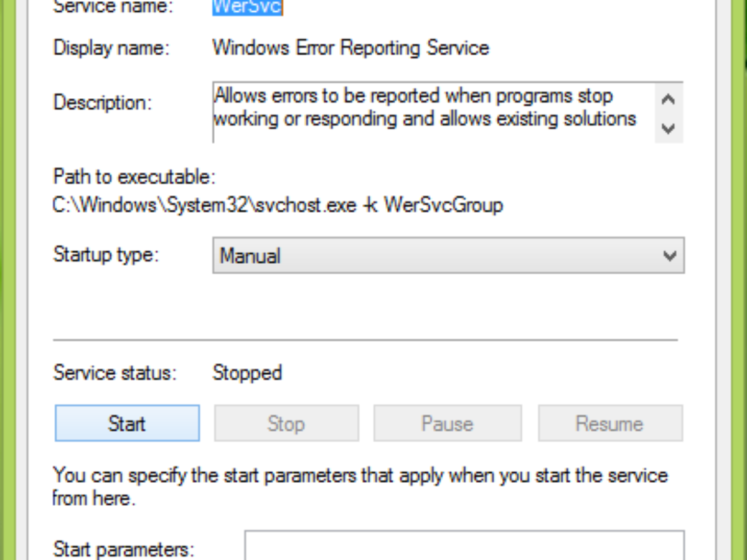Click inside the Description text box
This screenshot has height=560, width=747.
pos(434,112)
